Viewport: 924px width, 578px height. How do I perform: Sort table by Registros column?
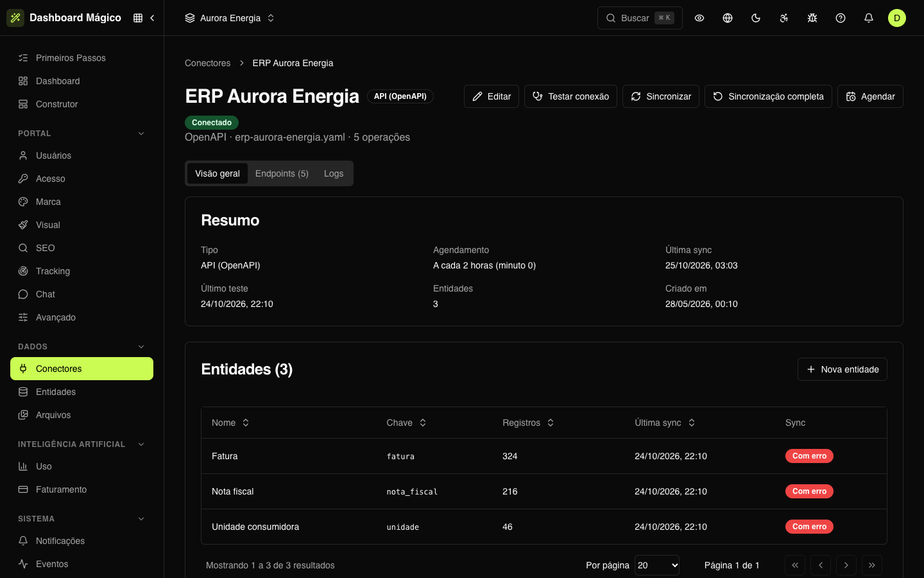click(528, 423)
